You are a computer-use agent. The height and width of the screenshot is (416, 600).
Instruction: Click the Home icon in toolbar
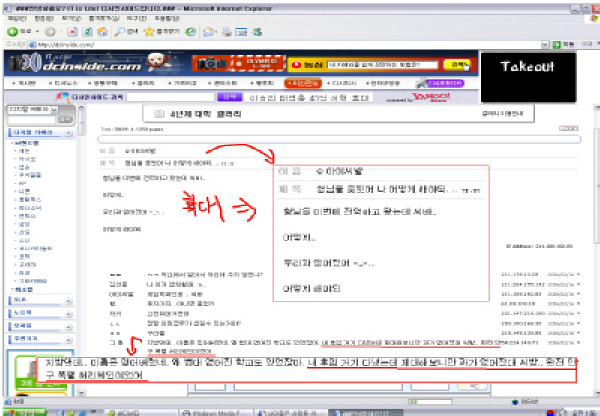102,32
